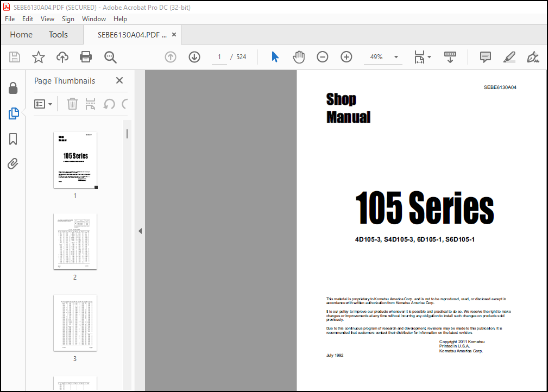Click the fit page width icon
The height and width of the screenshot is (392, 548).
tap(419, 57)
